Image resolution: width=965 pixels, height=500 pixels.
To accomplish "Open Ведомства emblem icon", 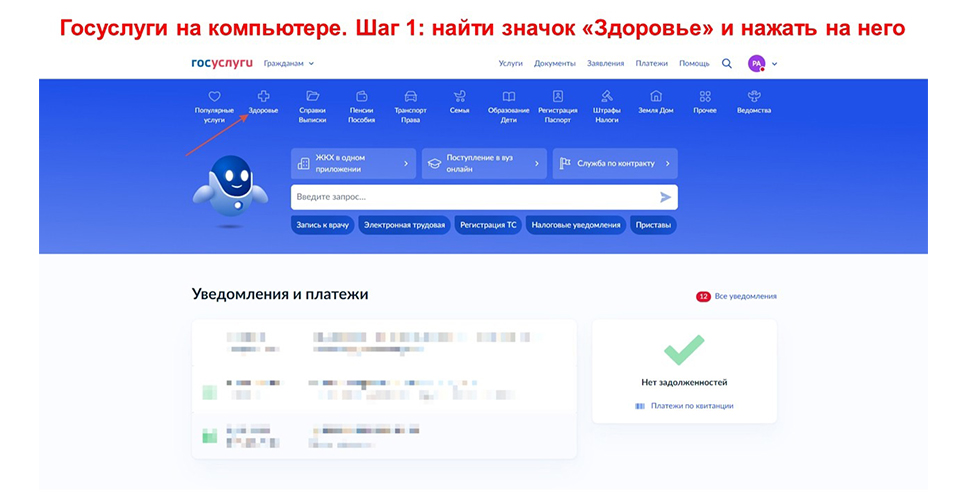I will (754, 97).
